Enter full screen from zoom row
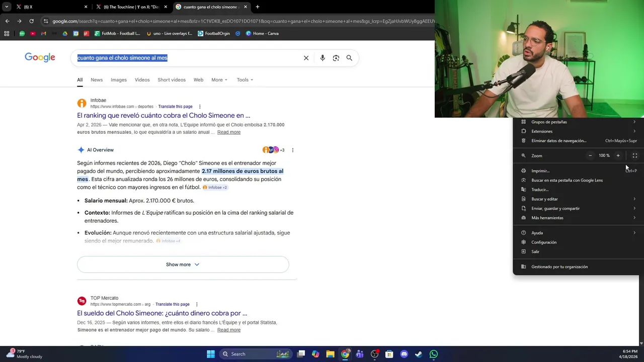The image size is (644, 362). (634, 155)
